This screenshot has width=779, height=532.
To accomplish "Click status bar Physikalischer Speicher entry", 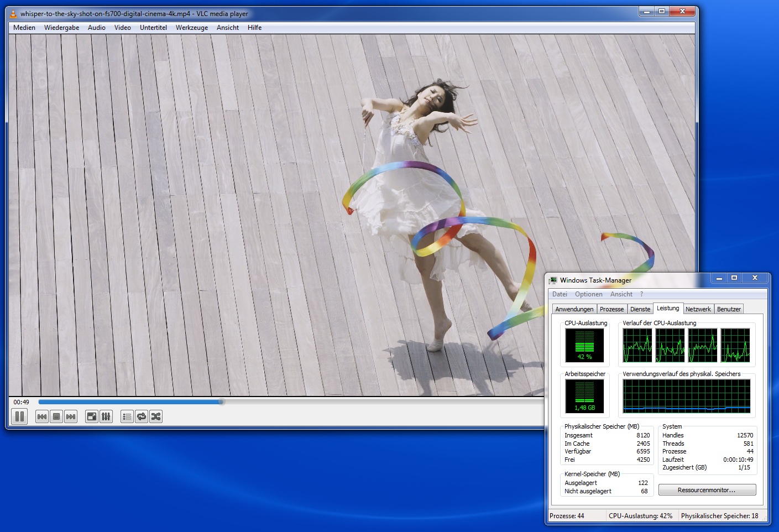I will (x=720, y=516).
